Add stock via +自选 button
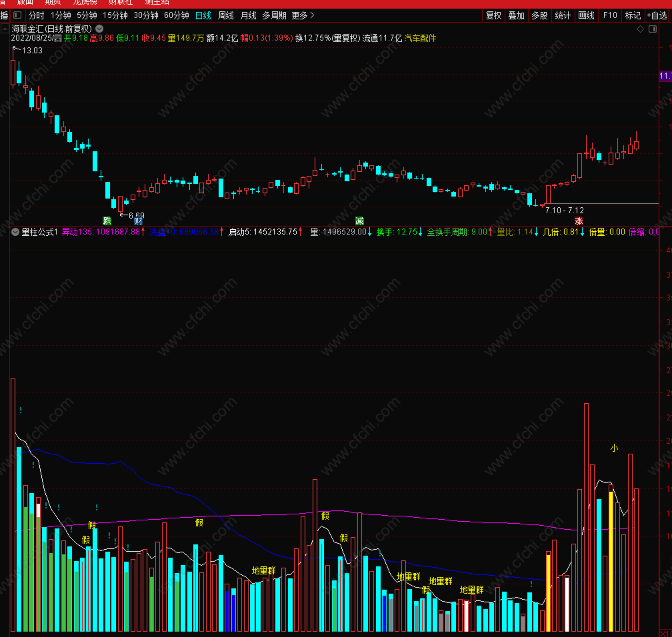Viewport: 672px width, 637px height. click(657, 16)
